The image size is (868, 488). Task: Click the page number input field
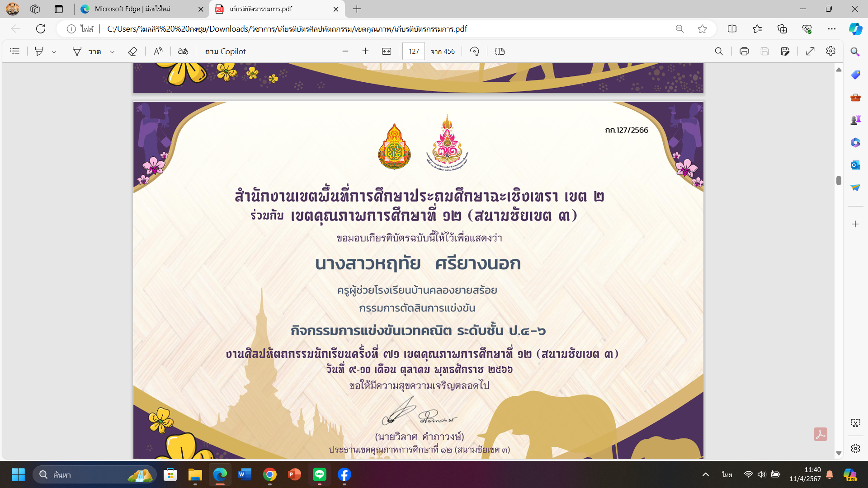(x=414, y=52)
